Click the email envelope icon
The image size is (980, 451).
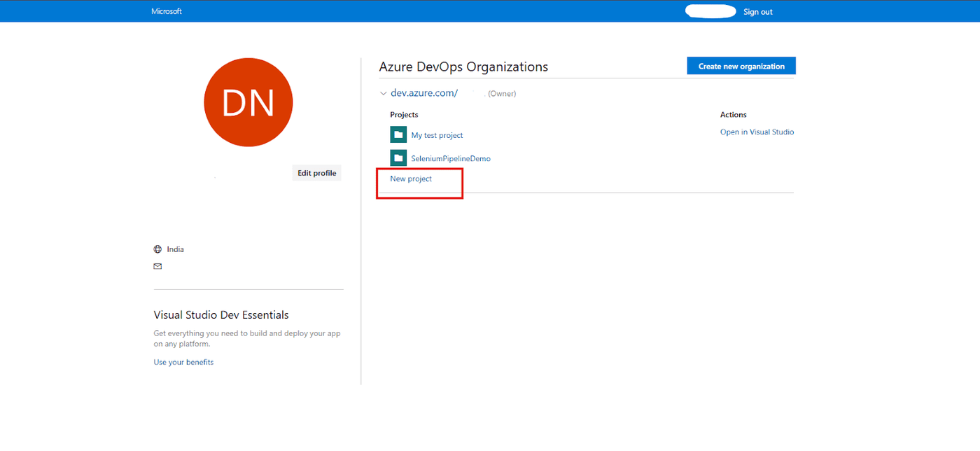pyautogui.click(x=157, y=266)
